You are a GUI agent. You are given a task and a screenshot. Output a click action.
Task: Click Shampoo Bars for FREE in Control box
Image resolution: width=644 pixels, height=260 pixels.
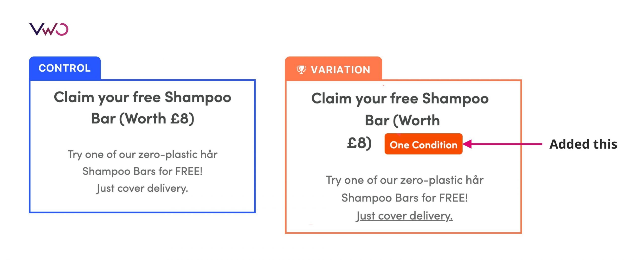tap(142, 171)
